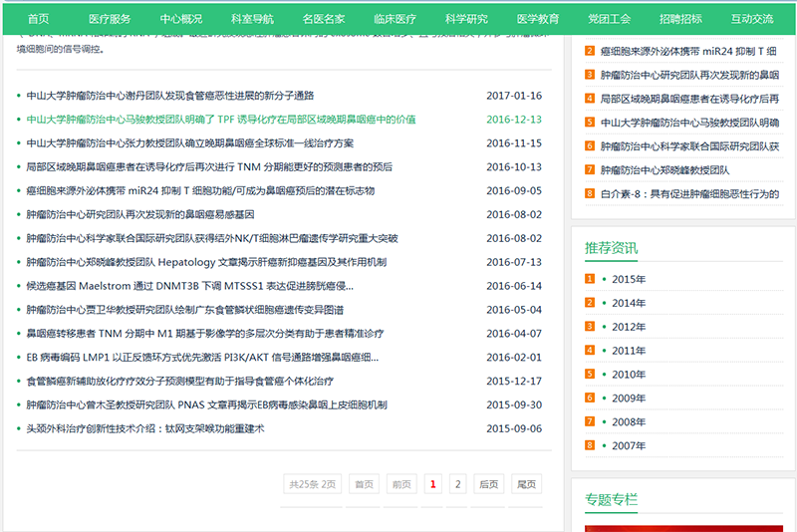This screenshot has height=532, width=797.
Task: Open the 2008年 archive link
Action: tap(629, 422)
